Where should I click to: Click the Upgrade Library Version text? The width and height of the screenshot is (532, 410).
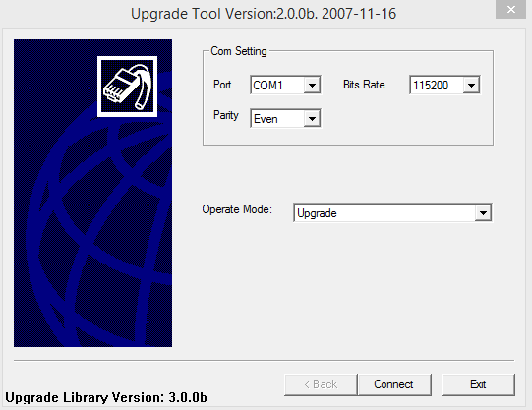[106, 397]
